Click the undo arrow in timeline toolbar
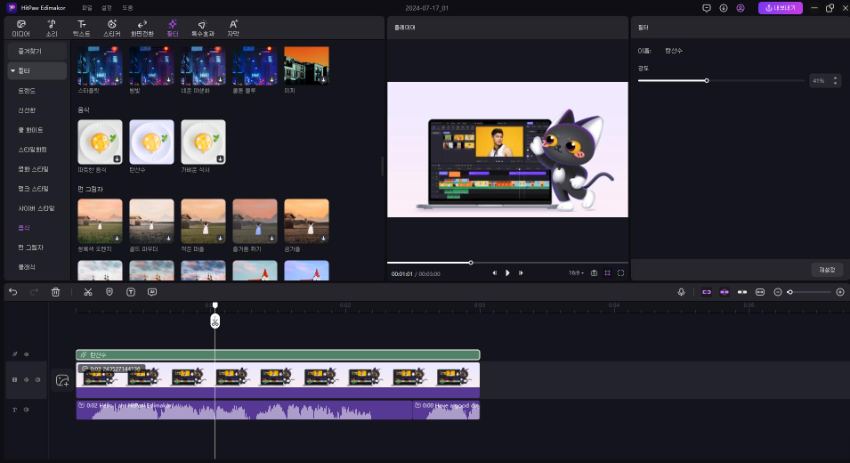Screen dimensions: 850x463 (x=13, y=292)
